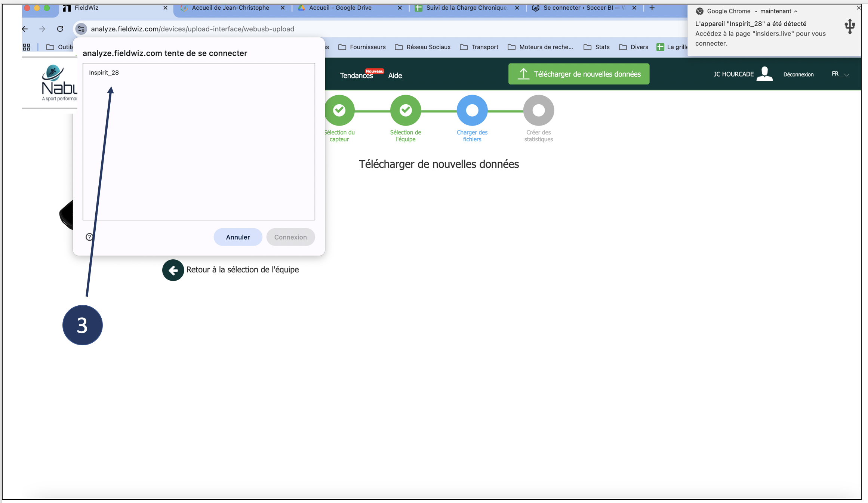Click the Déconnexion link
This screenshot has width=868, height=503.
point(798,74)
